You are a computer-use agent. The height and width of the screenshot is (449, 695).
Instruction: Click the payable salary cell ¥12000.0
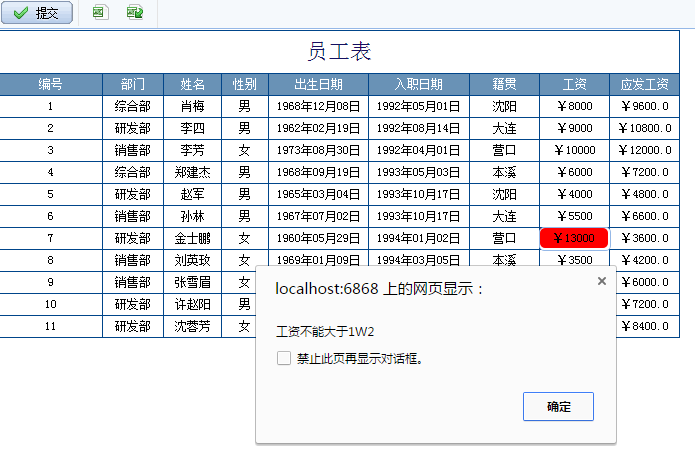click(644, 150)
